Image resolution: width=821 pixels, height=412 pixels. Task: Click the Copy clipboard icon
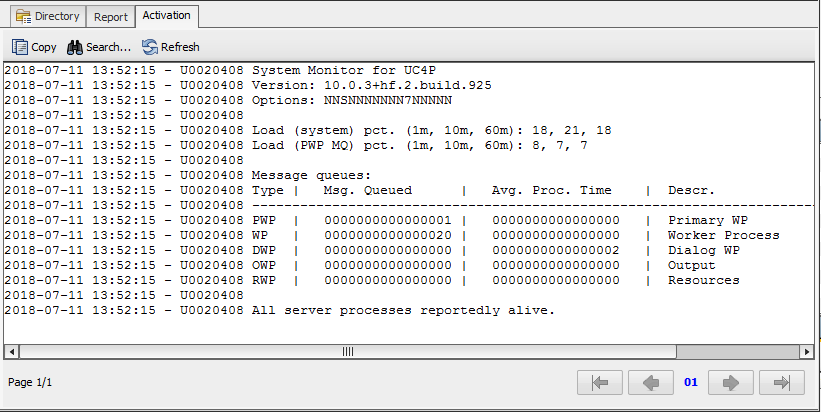click(x=19, y=47)
